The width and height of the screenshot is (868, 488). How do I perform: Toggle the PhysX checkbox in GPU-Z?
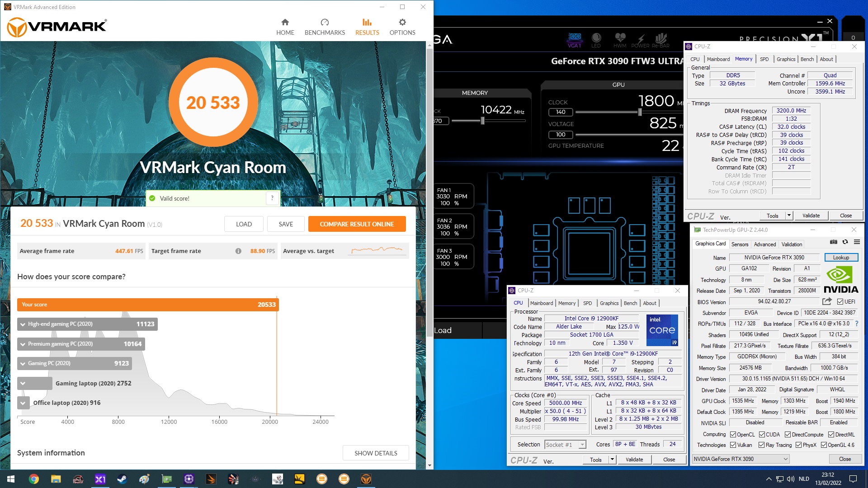click(x=798, y=445)
